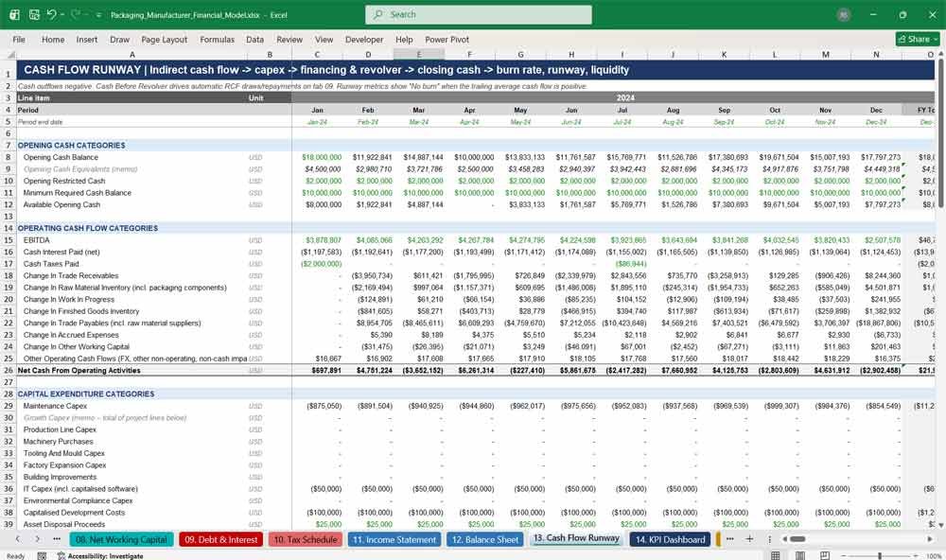The image size is (946, 560).
Task: Switch to 14. KPI Dashboard sheet tab
Action: point(670,539)
